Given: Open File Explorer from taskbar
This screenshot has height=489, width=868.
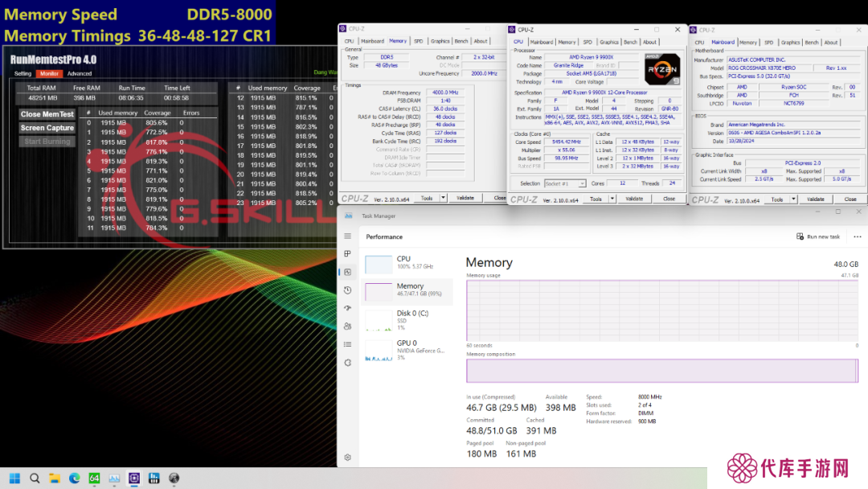Looking at the screenshot, I should (x=55, y=478).
